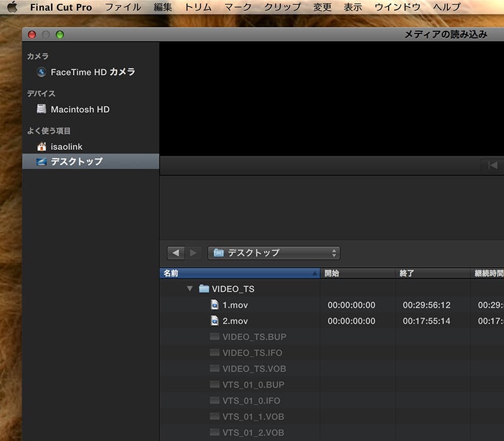
Task: Go back with the left arrow button
Action: (176, 253)
